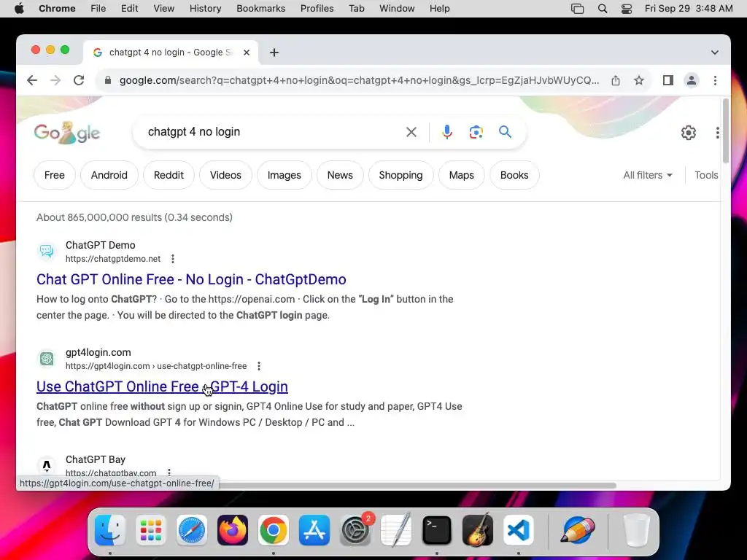Open Chrome three-dot menu
Image resolution: width=747 pixels, height=560 pixels.
[x=715, y=80]
